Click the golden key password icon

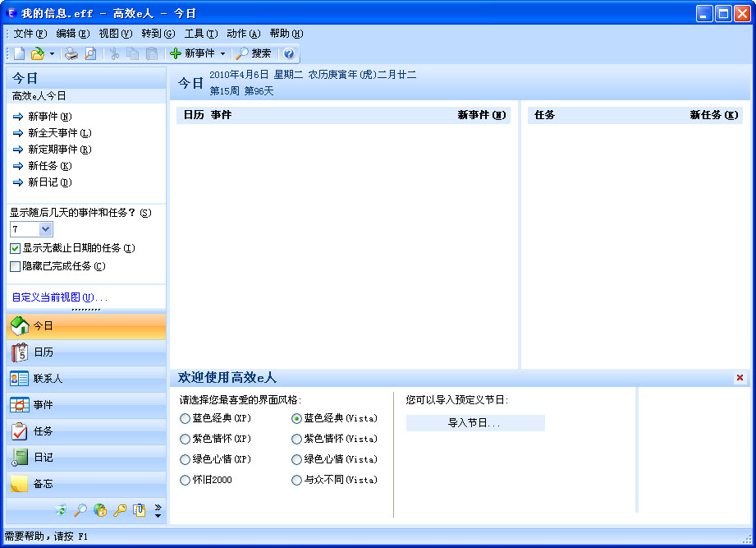pyautogui.click(x=120, y=510)
